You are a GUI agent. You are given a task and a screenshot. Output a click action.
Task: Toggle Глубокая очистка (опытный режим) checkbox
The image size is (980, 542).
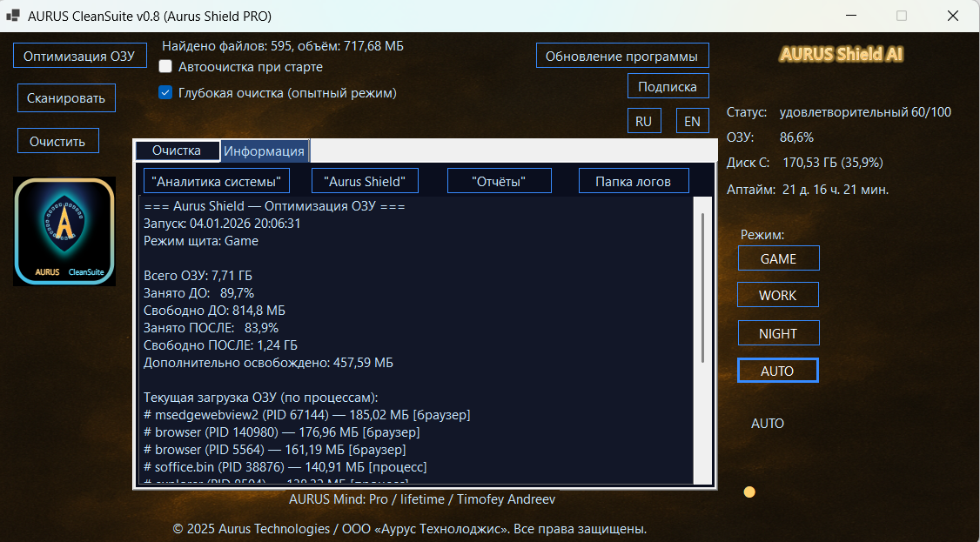click(165, 93)
